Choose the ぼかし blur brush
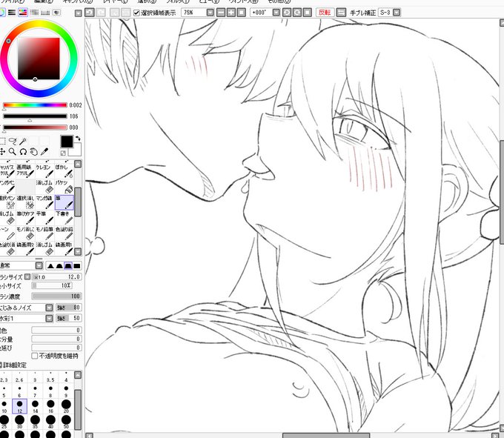This screenshot has width=504, height=438. coord(64,170)
